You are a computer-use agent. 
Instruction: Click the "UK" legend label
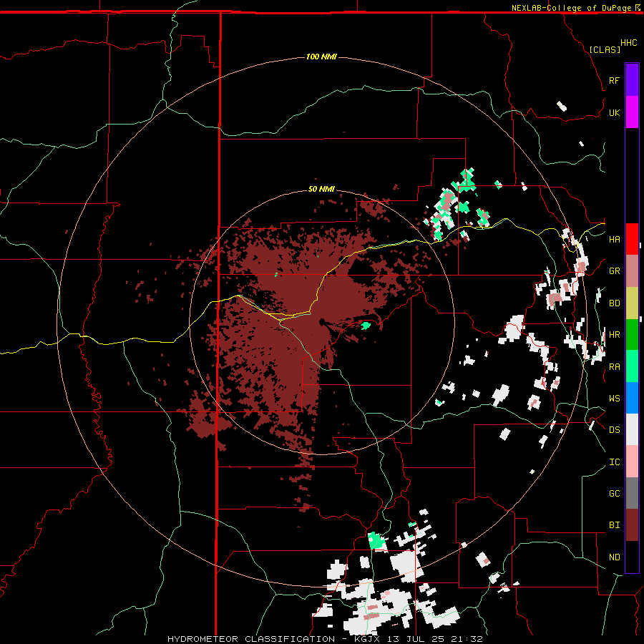tap(614, 112)
